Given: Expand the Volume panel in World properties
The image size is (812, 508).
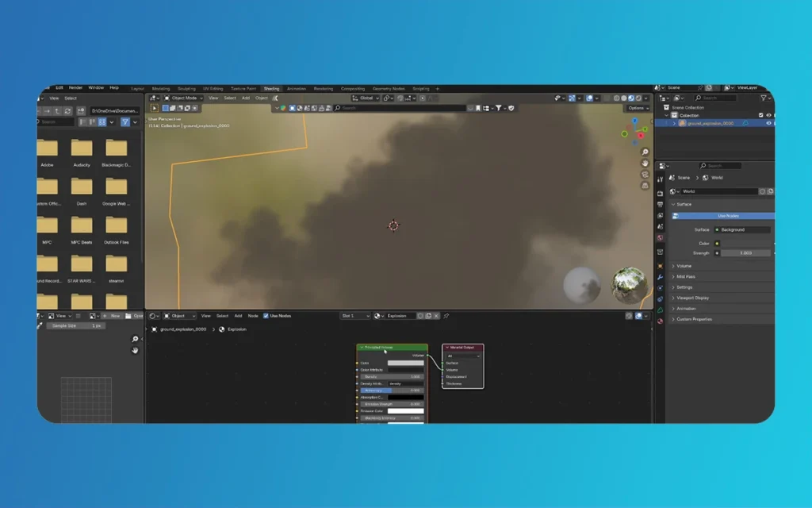Looking at the screenshot, I should (x=684, y=266).
